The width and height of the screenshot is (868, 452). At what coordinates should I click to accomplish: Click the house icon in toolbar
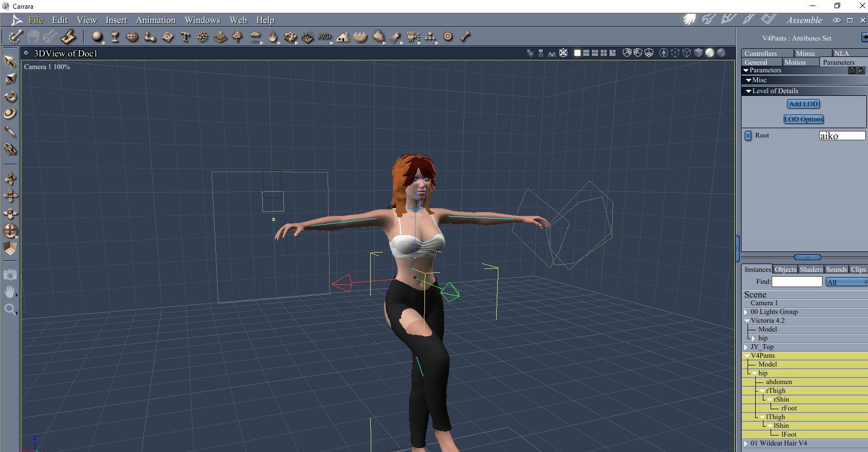point(343,37)
